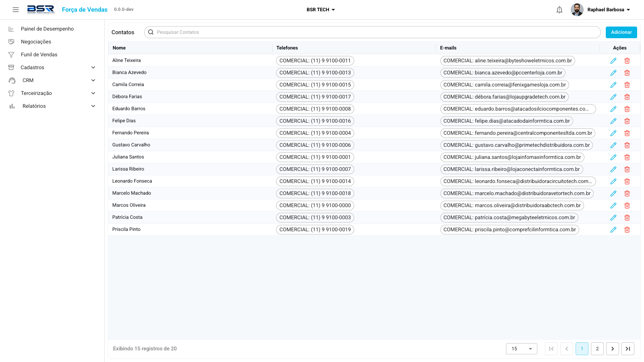
Task: Delete contact Aline Teixeira
Action: (627, 61)
